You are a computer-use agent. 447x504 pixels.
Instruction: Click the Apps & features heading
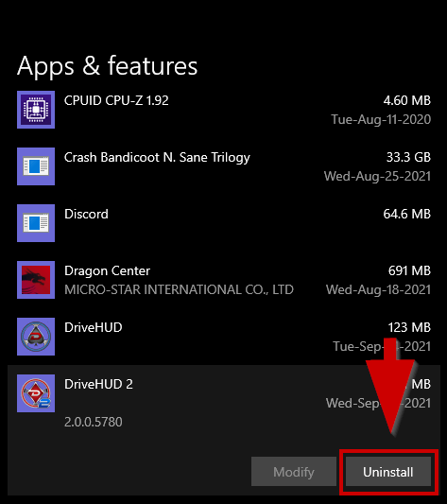coord(108,66)
